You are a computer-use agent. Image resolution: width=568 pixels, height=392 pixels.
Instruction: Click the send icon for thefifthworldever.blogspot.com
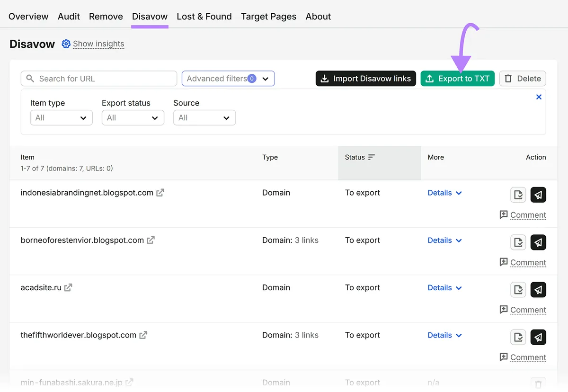click(x=538, y=337)
